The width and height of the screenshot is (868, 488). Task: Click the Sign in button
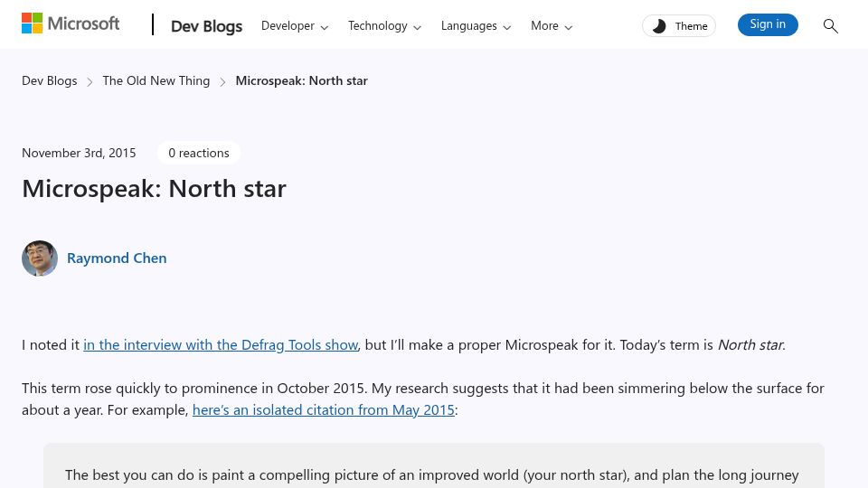click(768, 25)
